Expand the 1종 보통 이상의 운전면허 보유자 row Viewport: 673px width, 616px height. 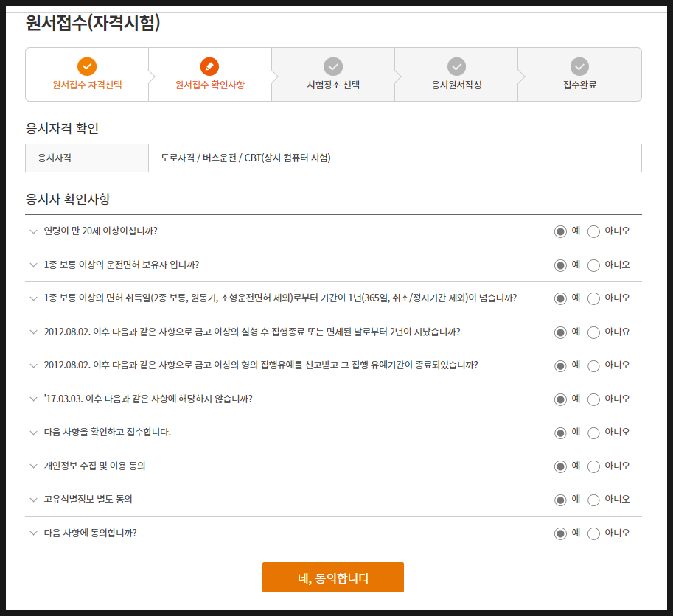[x=33, y=265]
